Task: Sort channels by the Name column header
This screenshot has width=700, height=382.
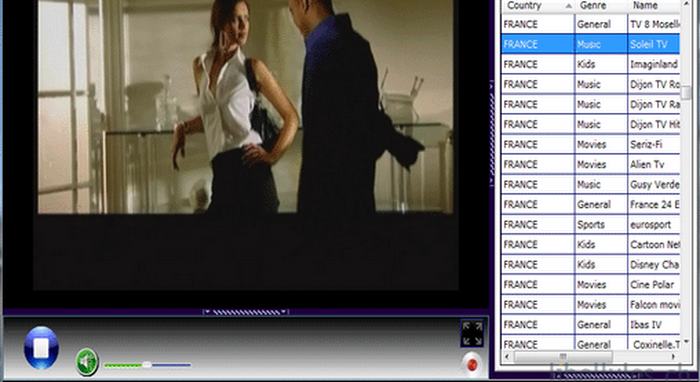Action: point(654,6)
